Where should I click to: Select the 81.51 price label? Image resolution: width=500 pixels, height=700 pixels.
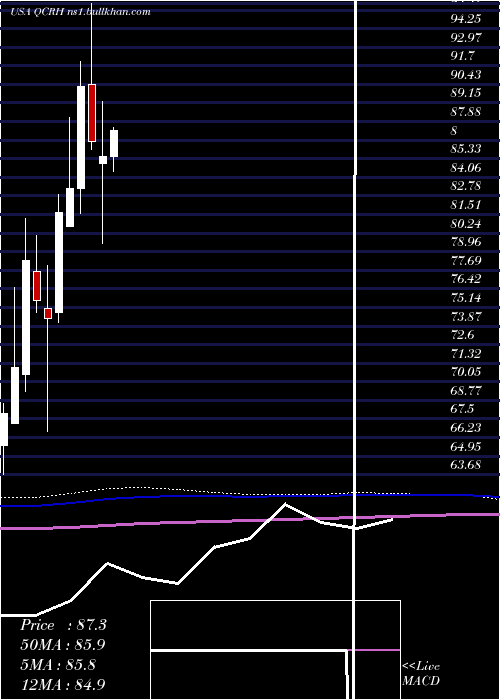[x=465, y=204]
